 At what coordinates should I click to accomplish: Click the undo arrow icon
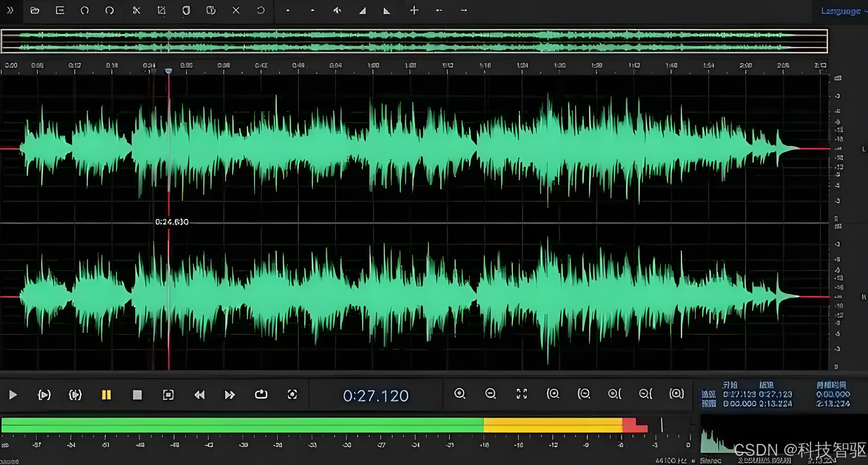tap(85, 10)
